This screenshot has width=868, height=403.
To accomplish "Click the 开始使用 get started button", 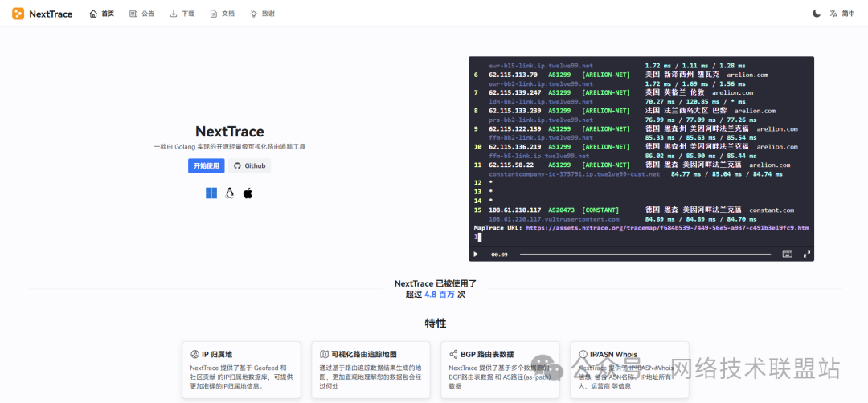I will (x=206, y=166).
